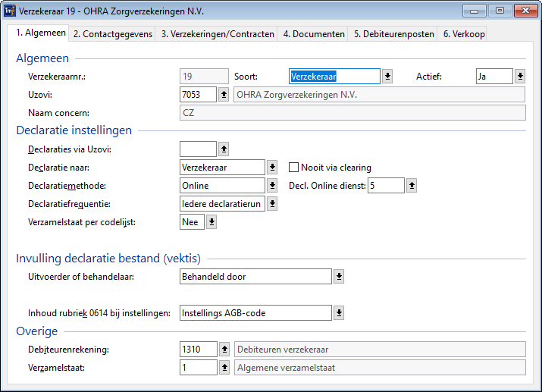The image size is (542, 392).
Task: Open Uzovi lookup arrow next to 7053
Action: [224, 94]
